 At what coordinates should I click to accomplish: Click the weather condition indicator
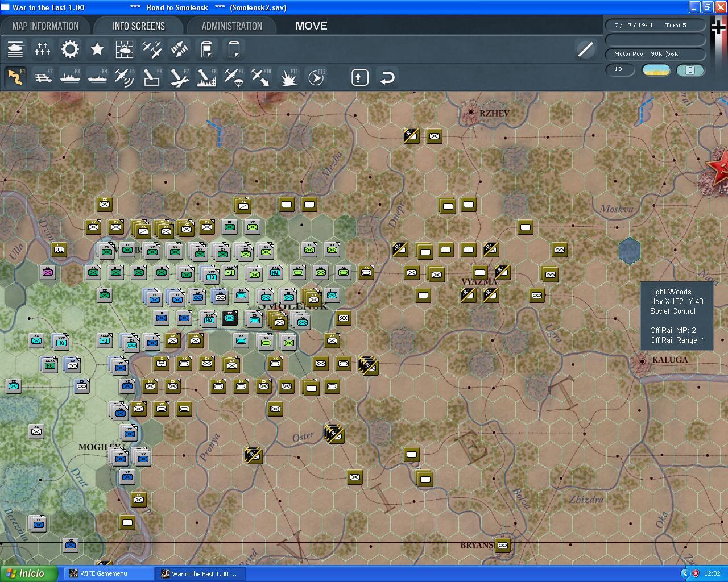656,70
